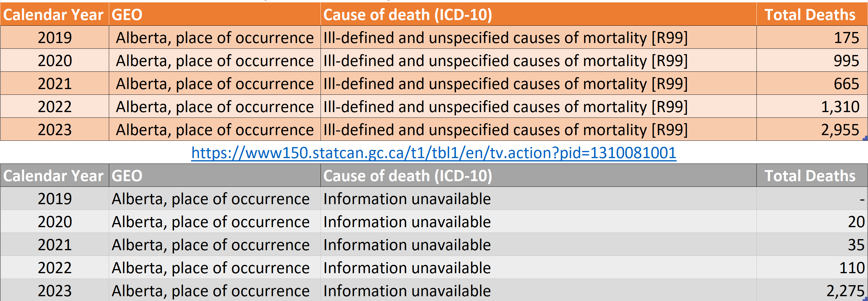Click the orange Cause of death header
The height and width of the screenshot is (301, 868).
[539, 14]
